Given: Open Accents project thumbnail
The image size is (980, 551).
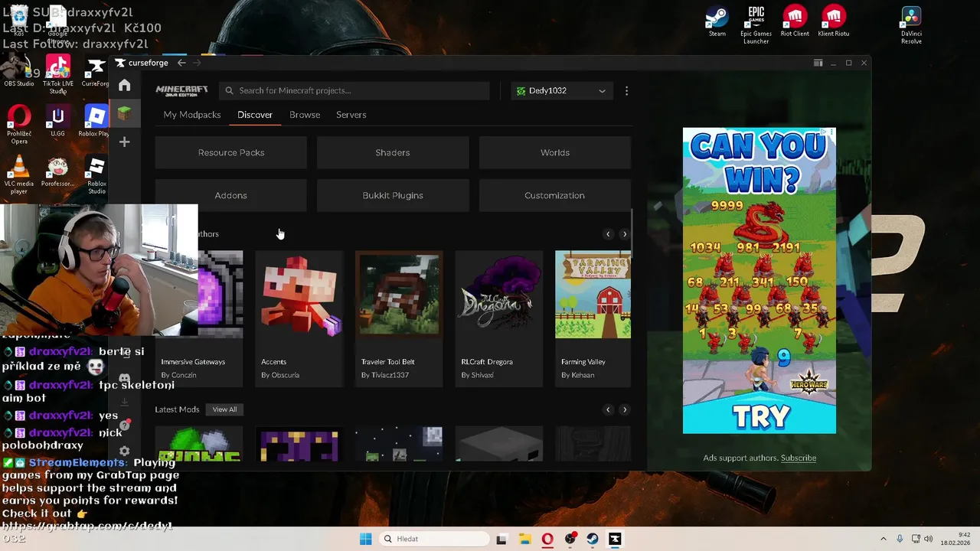Looking at the screenshot, I should 299,295.
